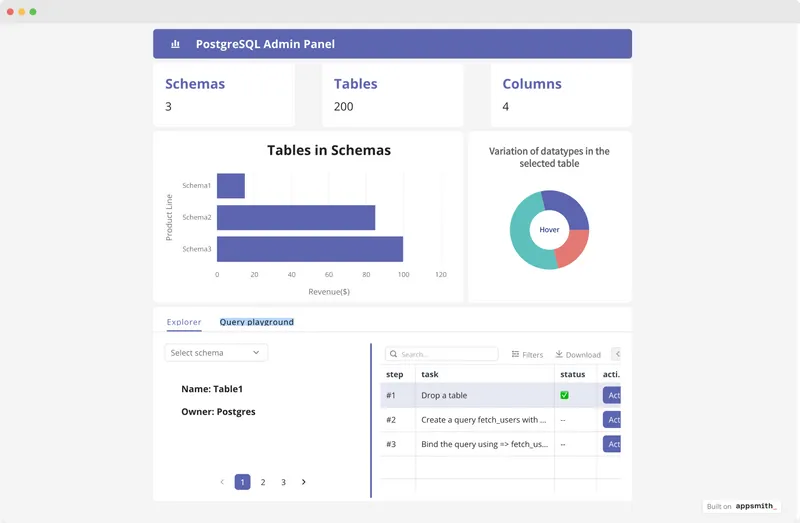The width and height of the screenshot is (800, 523).
Task: Click the action button in row #3
Action: (x=612, y=444)
